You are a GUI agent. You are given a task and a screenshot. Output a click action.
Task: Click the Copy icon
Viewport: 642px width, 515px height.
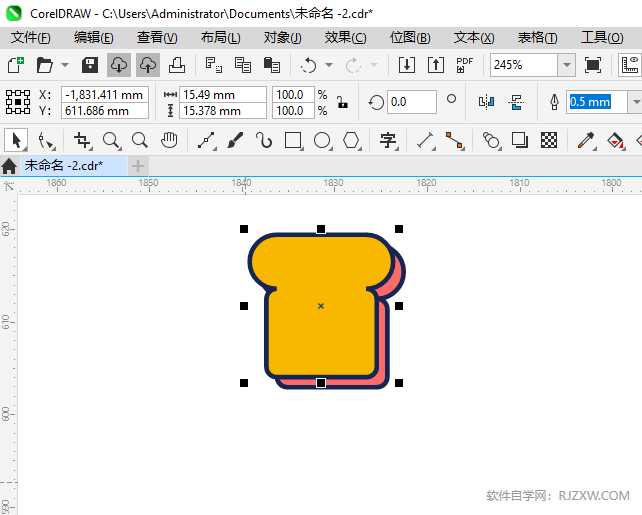[x=242, y=65]
